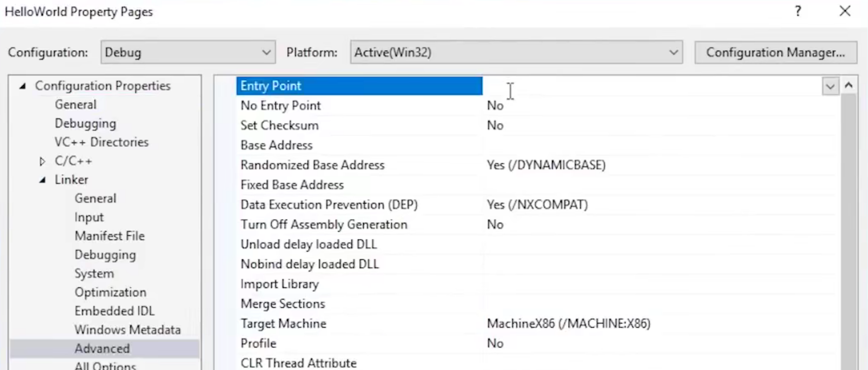This screenshot has height=370, width=868.
Task: Select Debugging under the Linker node
Action: [105, 255]
